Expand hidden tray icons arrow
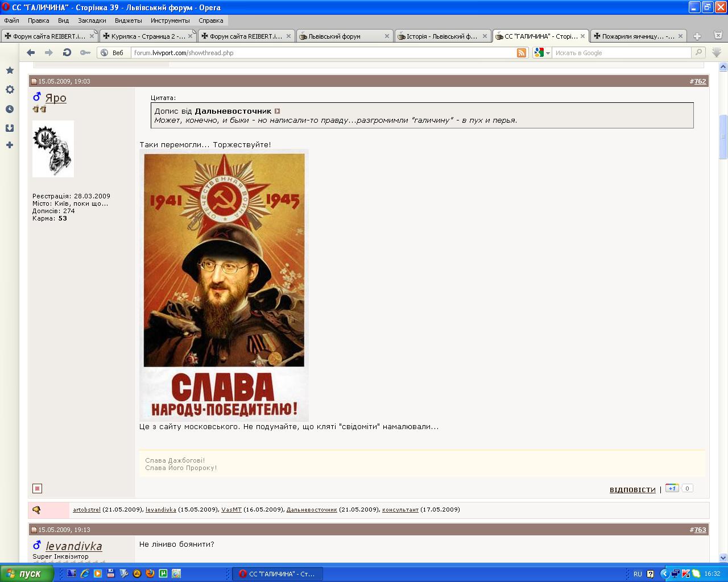This screenshot has height=582, width=728. coord(664,574)
